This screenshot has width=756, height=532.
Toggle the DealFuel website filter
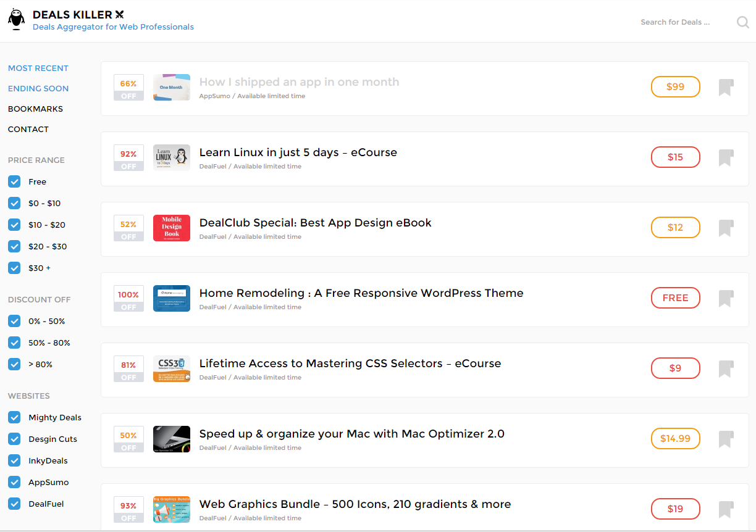14,504
